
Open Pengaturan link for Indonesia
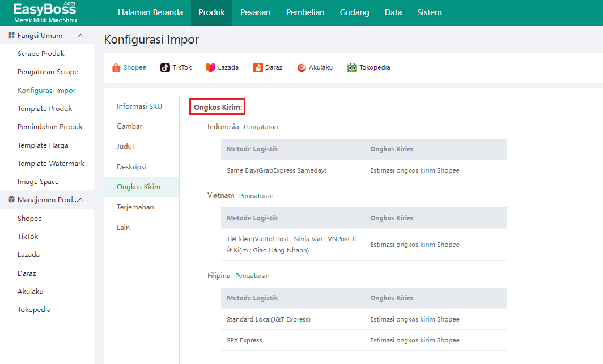(x=261, y=127)
